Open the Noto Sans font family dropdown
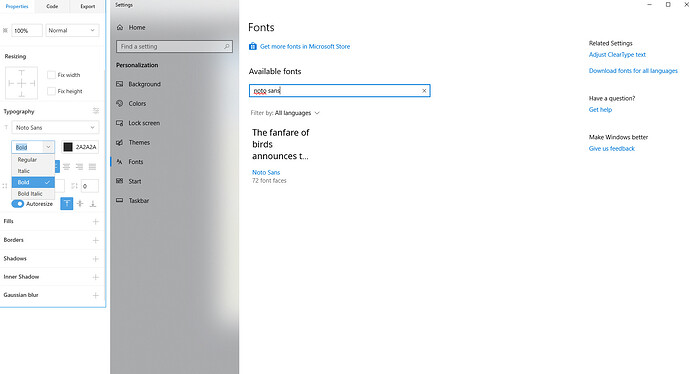690x374 pixels. point(55,128)
